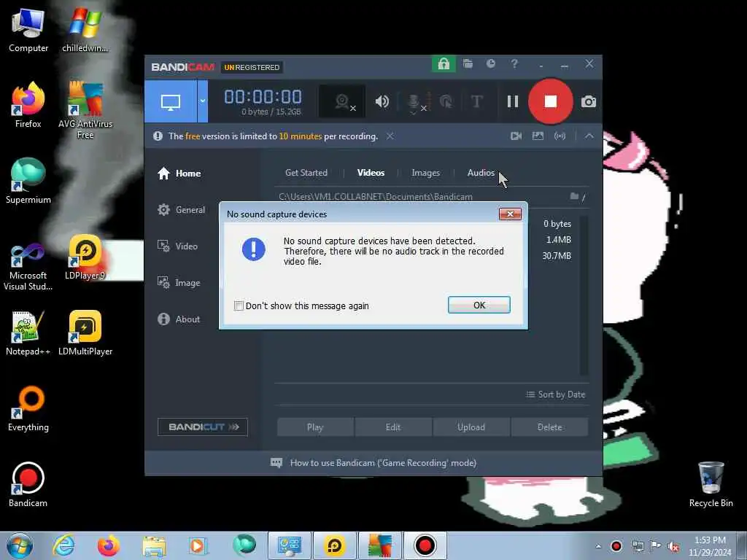Click the text overlay T icon
Image resolution: width=747 pixels, height=560 pixels.
coord(476,101)
